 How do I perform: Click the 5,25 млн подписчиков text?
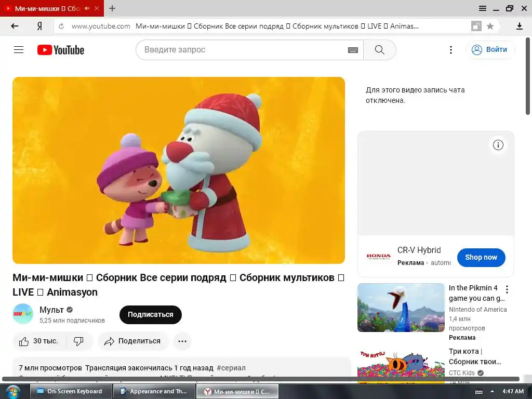pyautogui.click(x=72, y=320)
